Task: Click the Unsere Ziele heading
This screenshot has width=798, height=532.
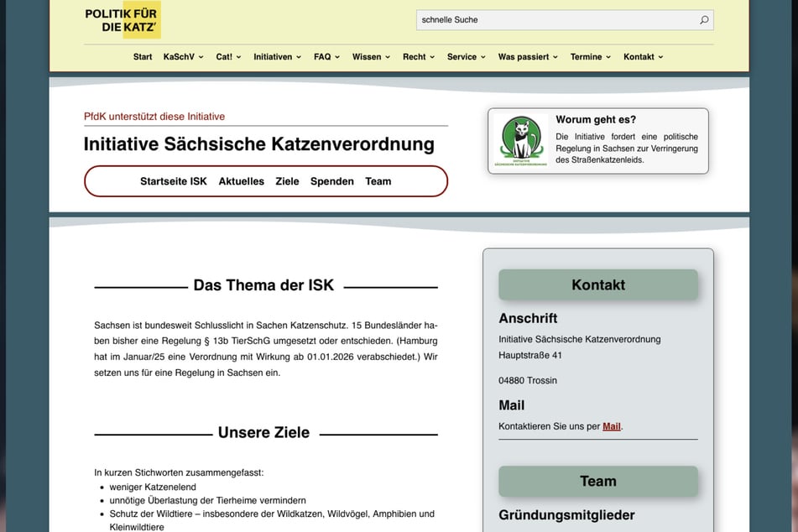Action: coord(263,432)
